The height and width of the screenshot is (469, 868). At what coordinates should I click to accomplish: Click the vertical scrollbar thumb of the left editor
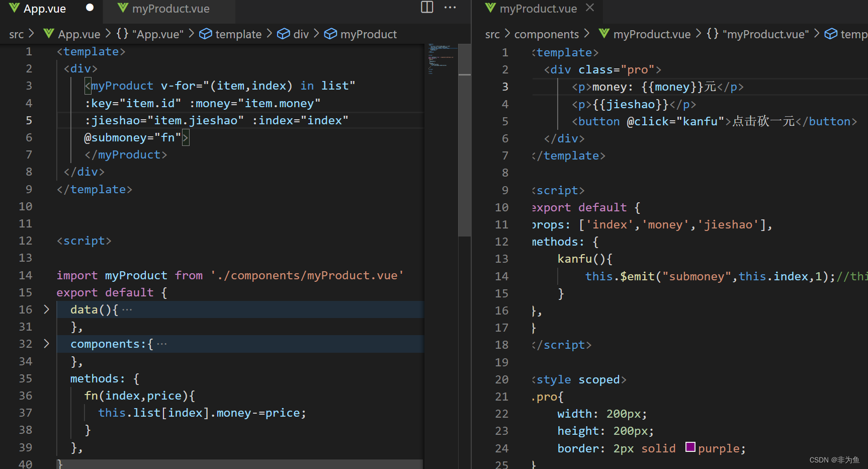pyautogui.click(x=465, y=140)
